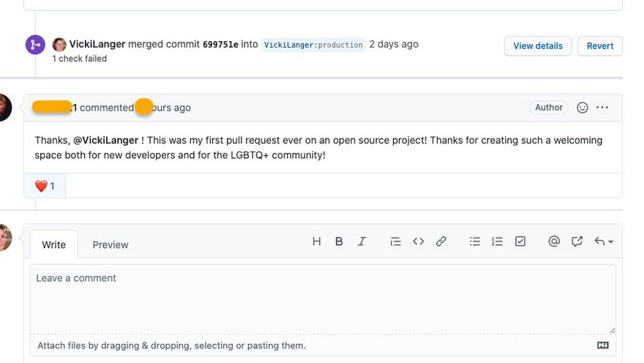Open the comment options three-dot menu
Viewport: 644px width, 363px height.
(x=602, y=108)
